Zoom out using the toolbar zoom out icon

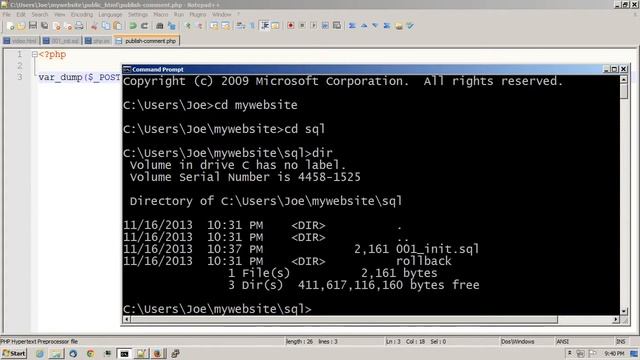pos(200,26)
